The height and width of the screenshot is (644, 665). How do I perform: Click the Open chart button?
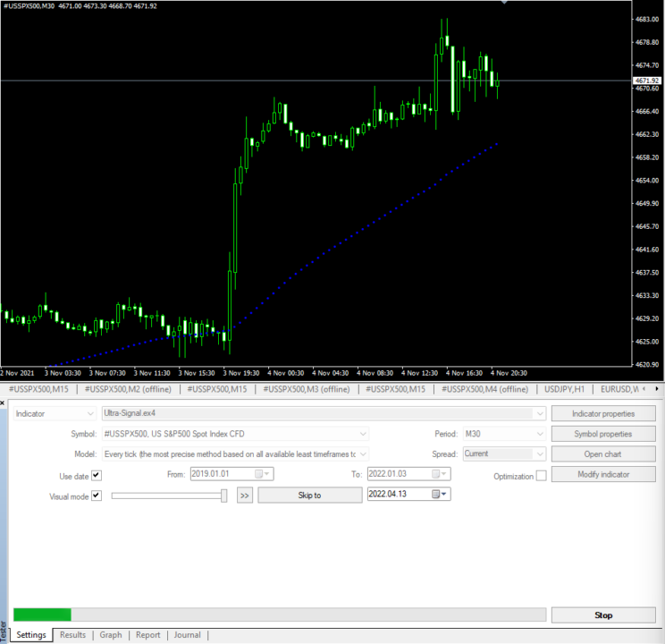[x=603, y=454]
